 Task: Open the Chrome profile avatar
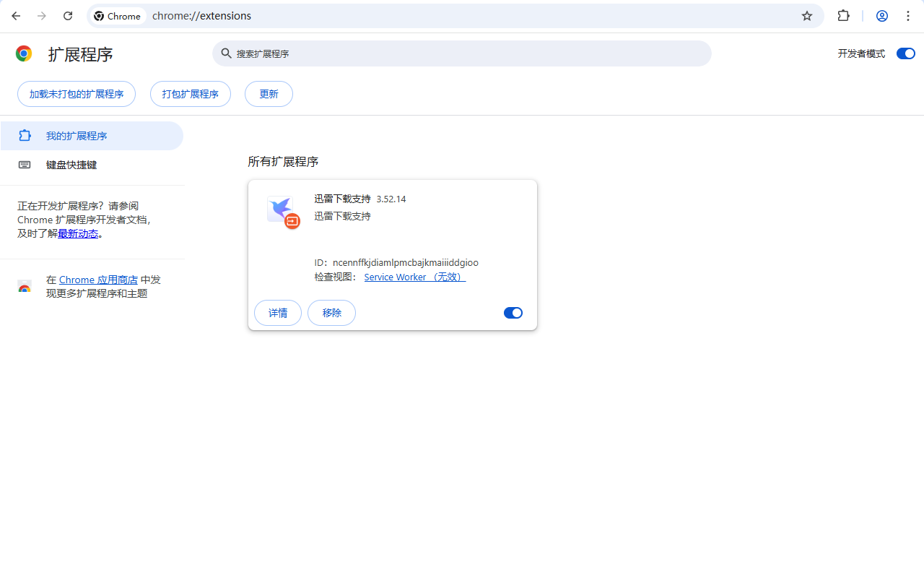point(881,16)
